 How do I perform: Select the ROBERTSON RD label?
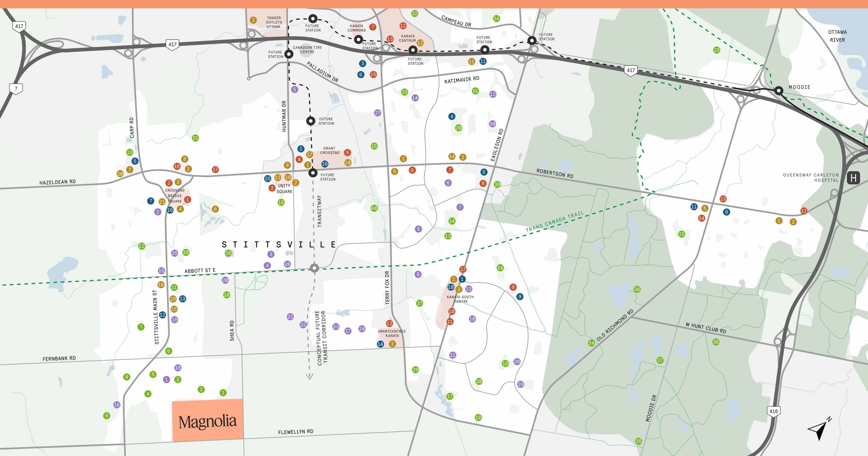(555, 173)
